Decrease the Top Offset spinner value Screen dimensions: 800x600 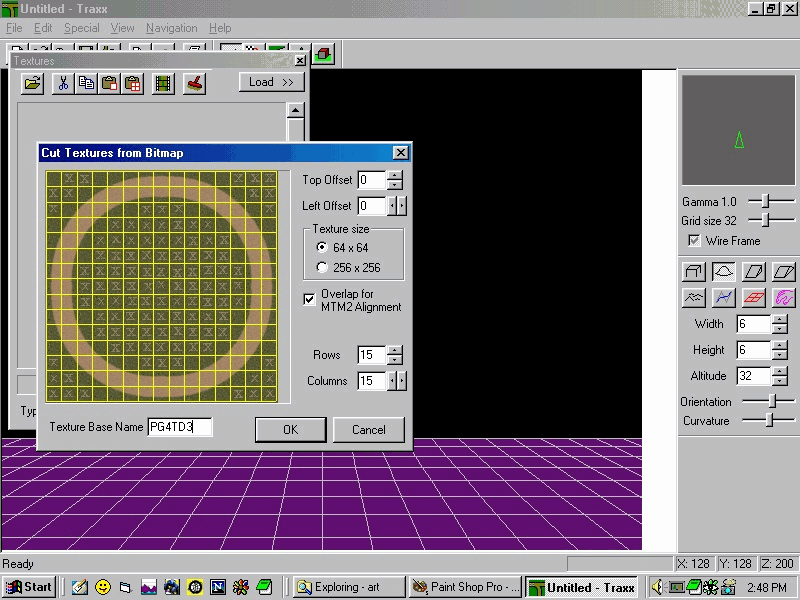coord(395,185)
